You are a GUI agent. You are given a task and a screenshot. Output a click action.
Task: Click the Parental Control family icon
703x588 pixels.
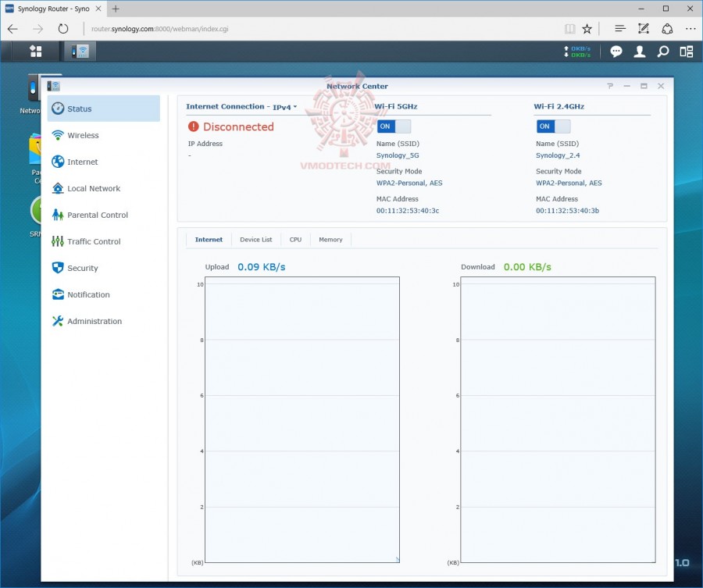click(x=58, y=215)
